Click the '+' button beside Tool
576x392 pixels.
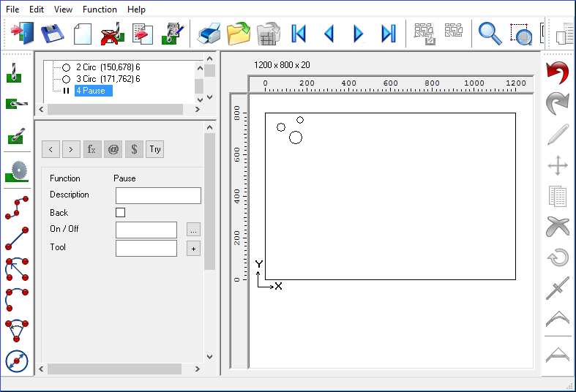[x=193, y=249]
